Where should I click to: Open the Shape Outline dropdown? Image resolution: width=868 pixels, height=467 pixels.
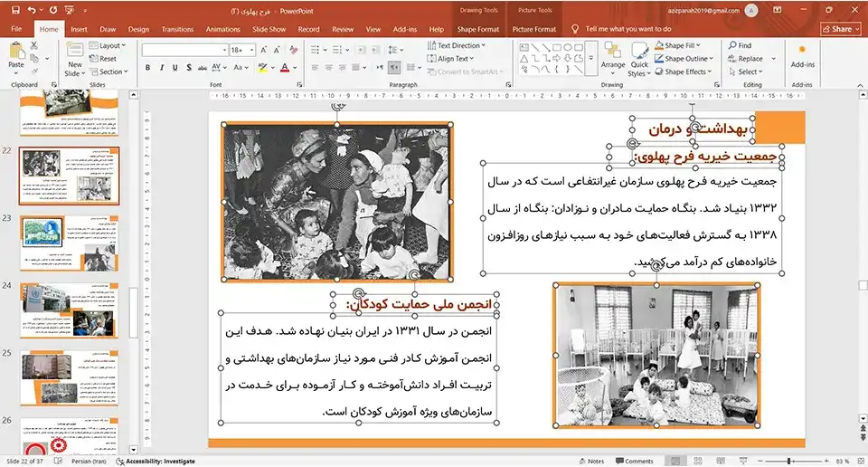[684, 58]
